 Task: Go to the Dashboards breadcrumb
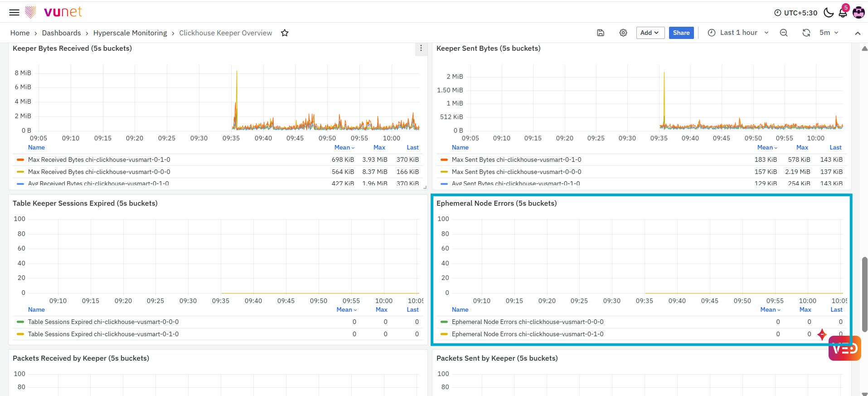61,33
